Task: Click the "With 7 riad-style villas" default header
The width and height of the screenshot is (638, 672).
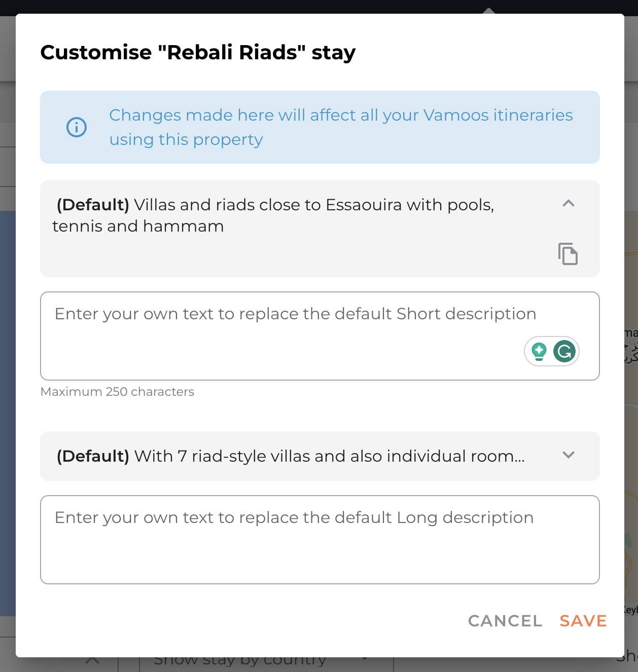Action: [290, 456]
